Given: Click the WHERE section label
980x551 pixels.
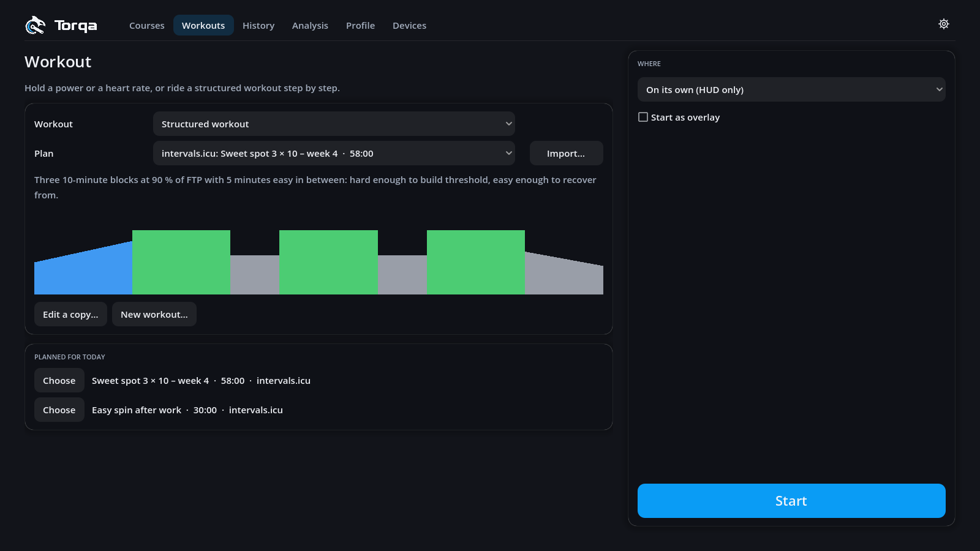Looking at the screenshot, I should tap(649, 64).
